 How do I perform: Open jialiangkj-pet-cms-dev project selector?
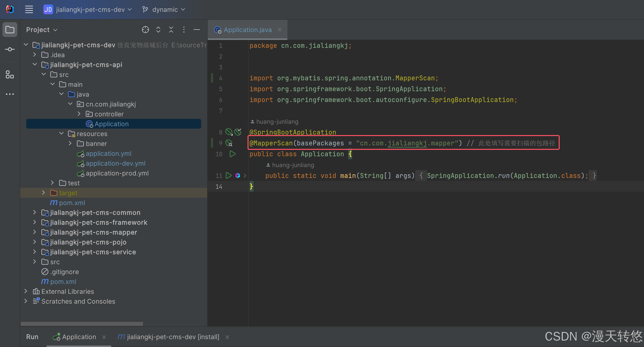point(88,10)
